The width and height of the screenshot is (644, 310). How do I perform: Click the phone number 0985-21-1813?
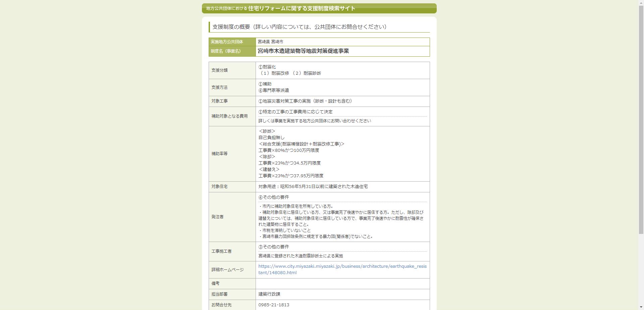tap(274, 305)
